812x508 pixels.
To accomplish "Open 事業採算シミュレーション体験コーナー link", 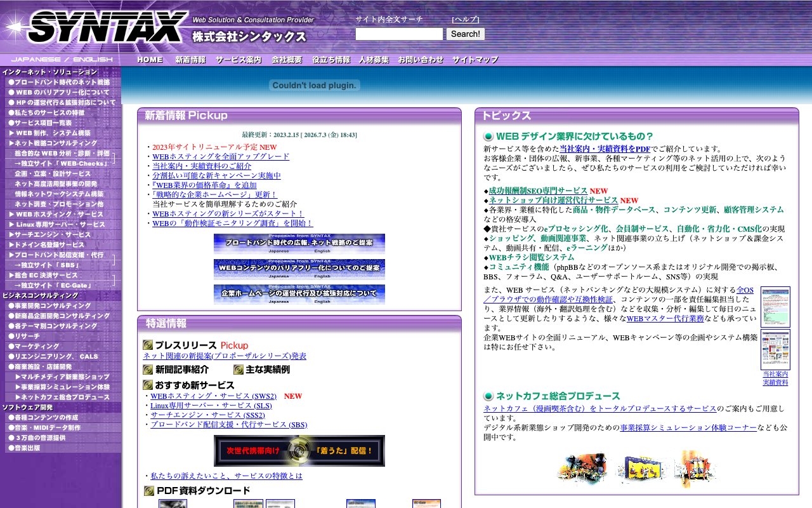I will coord(688,427).
